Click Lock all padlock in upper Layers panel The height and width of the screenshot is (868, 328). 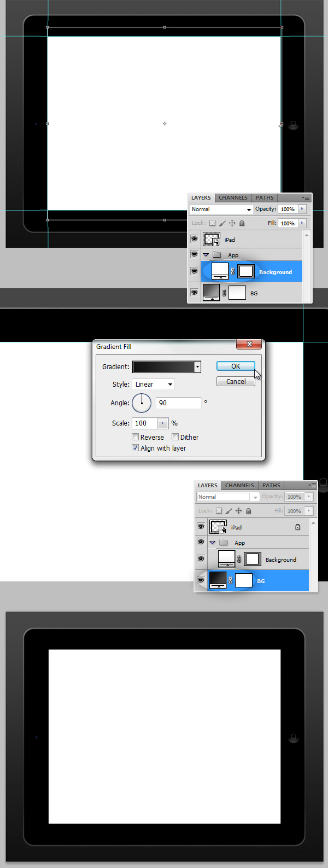pos(242,223)
